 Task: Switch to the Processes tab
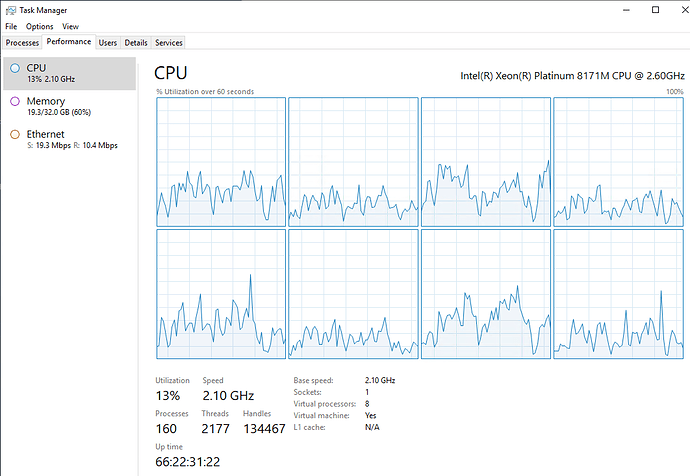[x=22, y=43]
